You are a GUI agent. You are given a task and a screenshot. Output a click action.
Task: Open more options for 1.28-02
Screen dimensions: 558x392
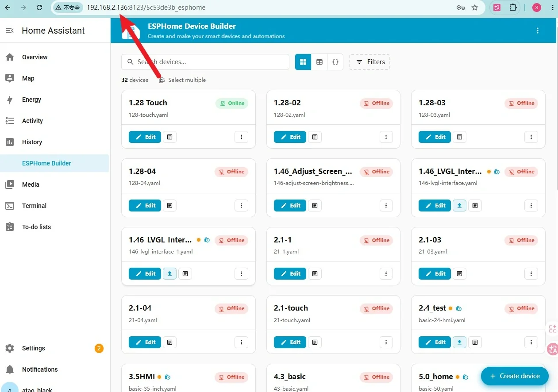coord(386,137)
